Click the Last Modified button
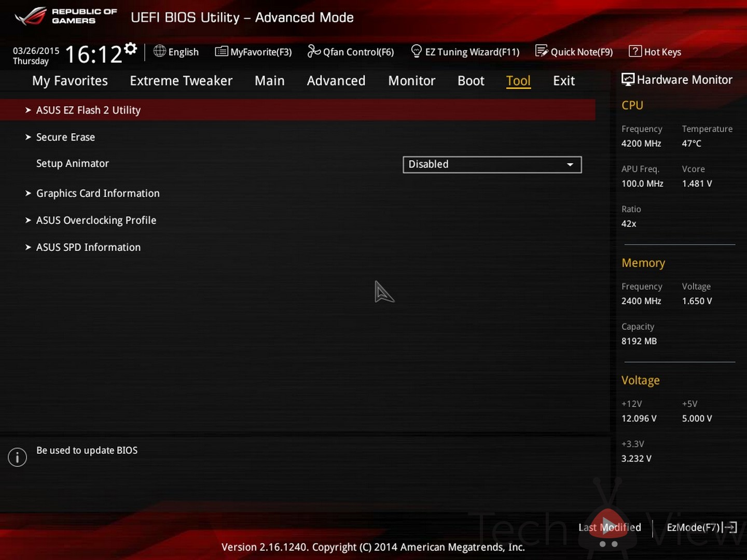This screenshot has height=560, width=747. tap(610, 527)
